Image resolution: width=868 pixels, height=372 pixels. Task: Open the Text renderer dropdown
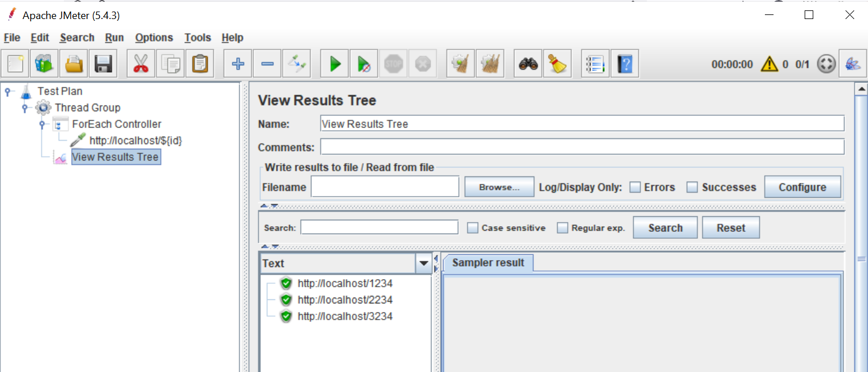[x=424, y=264]
